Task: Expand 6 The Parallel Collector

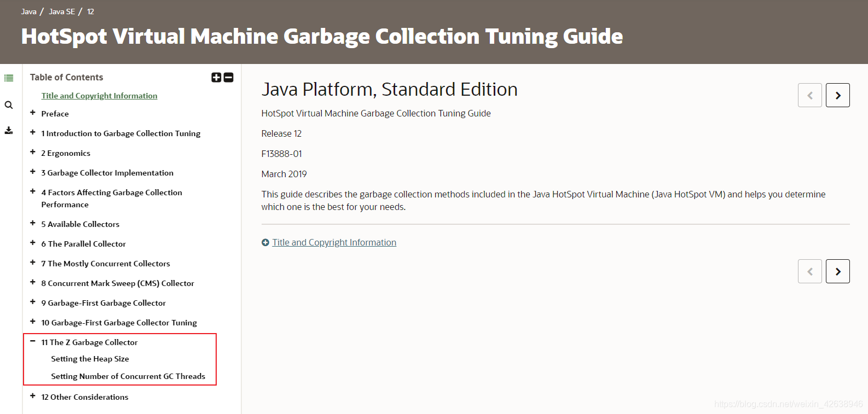Action: tap(33, 243)
